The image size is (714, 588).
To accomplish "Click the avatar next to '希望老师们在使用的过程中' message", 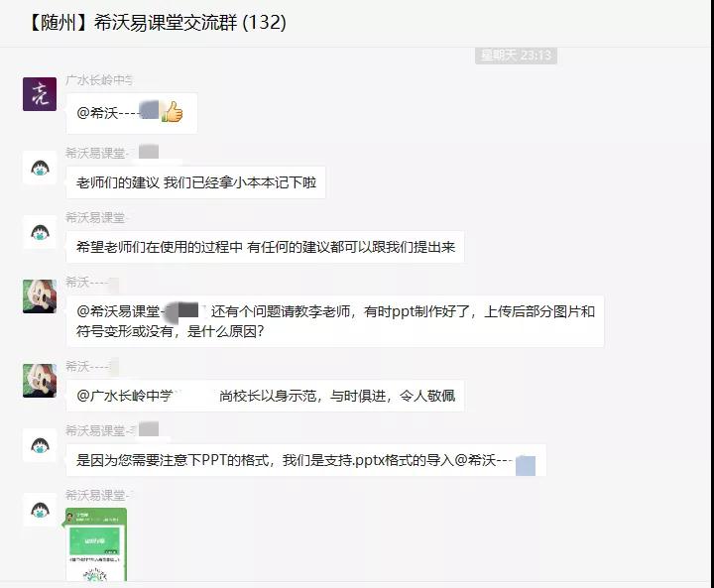I will 40,232.
